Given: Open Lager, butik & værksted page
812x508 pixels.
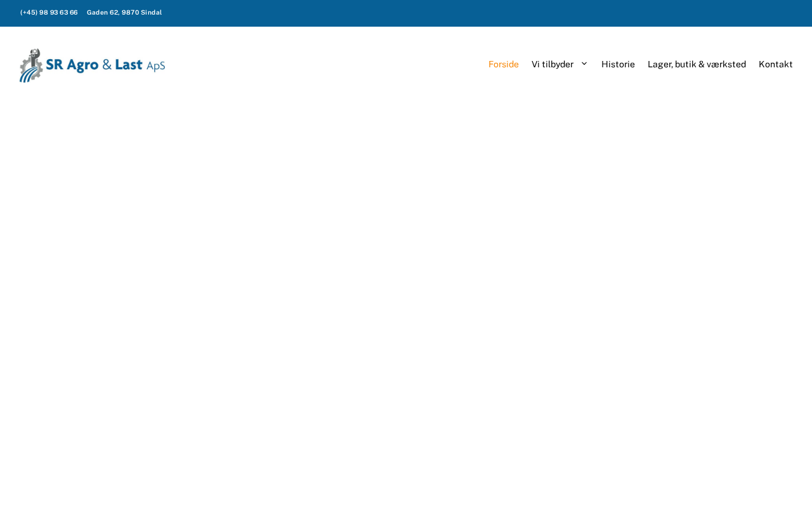Looking at the screenshot, I should (697, 64).
